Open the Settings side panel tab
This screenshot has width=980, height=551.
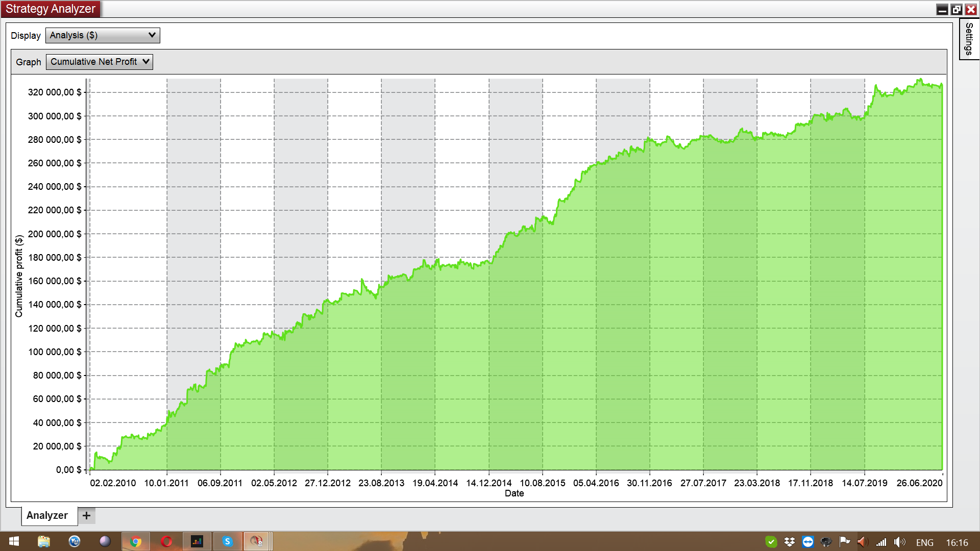point(968,39)
